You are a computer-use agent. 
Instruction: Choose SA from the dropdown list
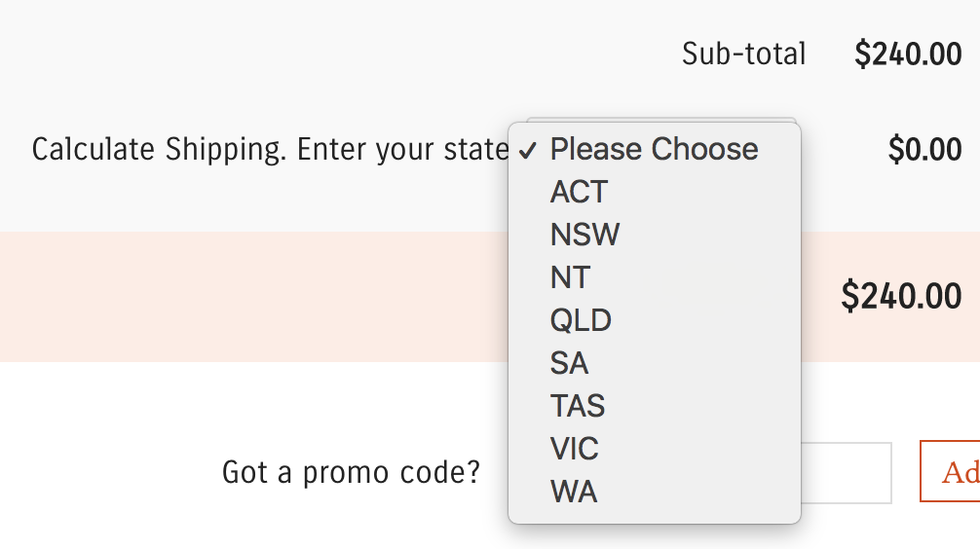tap(569, 363)
